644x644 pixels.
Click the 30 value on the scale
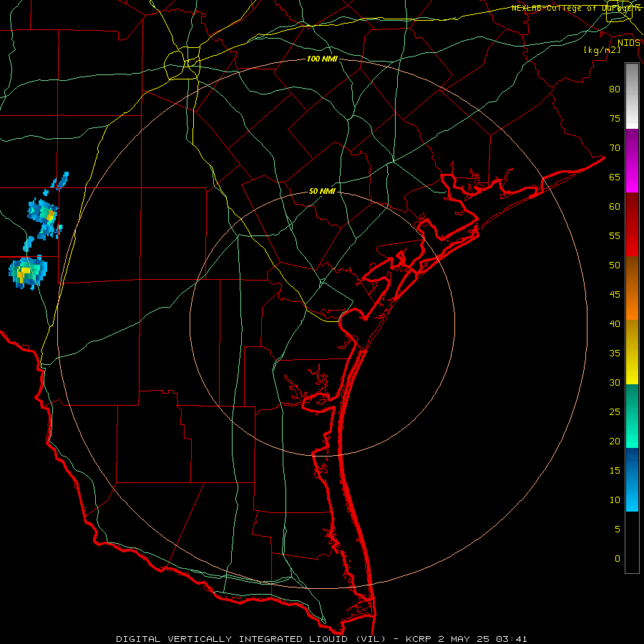point(615,382)
